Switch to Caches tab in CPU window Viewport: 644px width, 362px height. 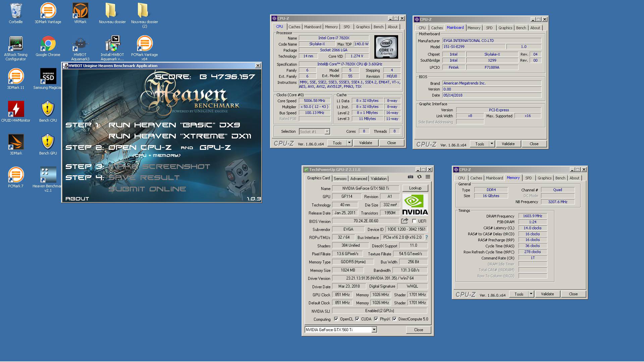(294, 27)
